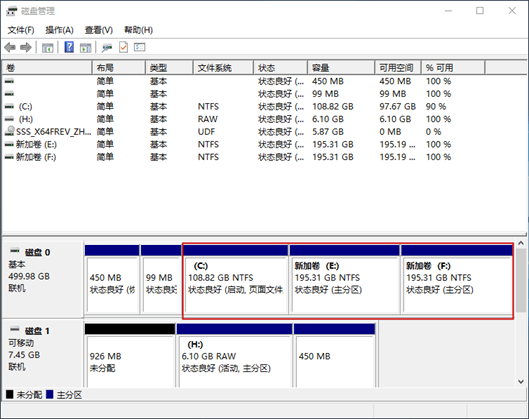Sort by the 类型 column header
This screenshot has height=419, width=529.
coord(169,68)
